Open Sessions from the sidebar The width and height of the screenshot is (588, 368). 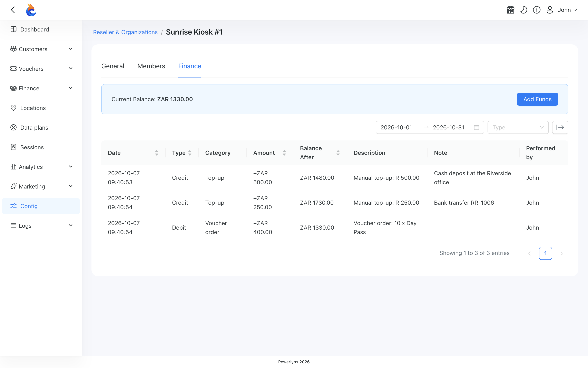41,147
